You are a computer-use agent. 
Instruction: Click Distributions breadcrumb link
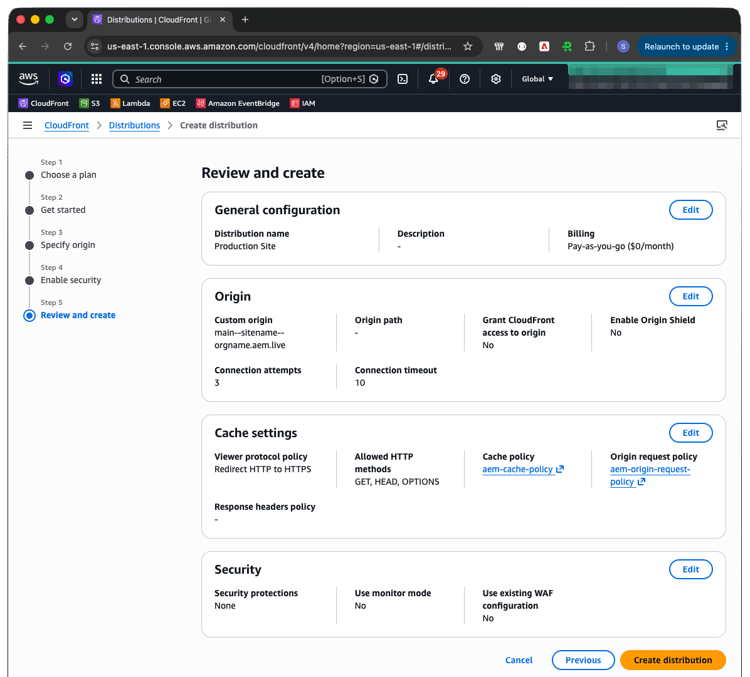[x=134, y=125]
